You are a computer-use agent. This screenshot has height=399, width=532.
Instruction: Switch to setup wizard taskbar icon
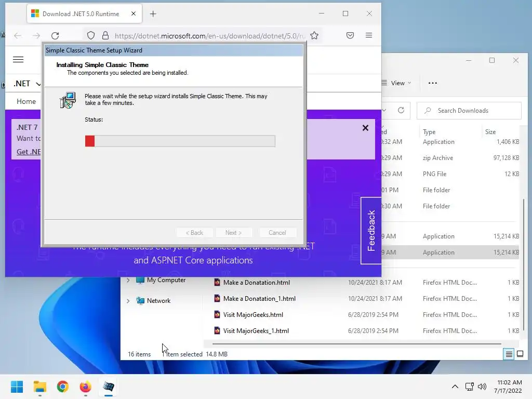pyautogui.click(x=109, y=387)
